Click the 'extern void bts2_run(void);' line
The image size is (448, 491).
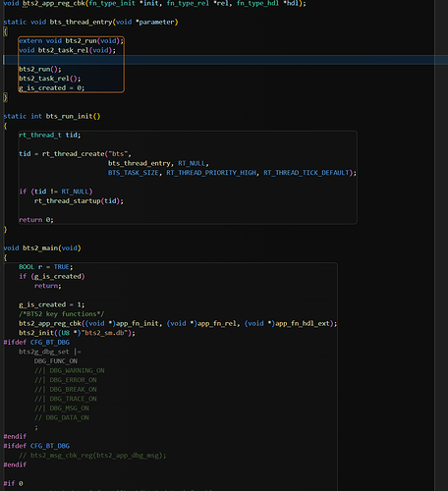[71, 41]
